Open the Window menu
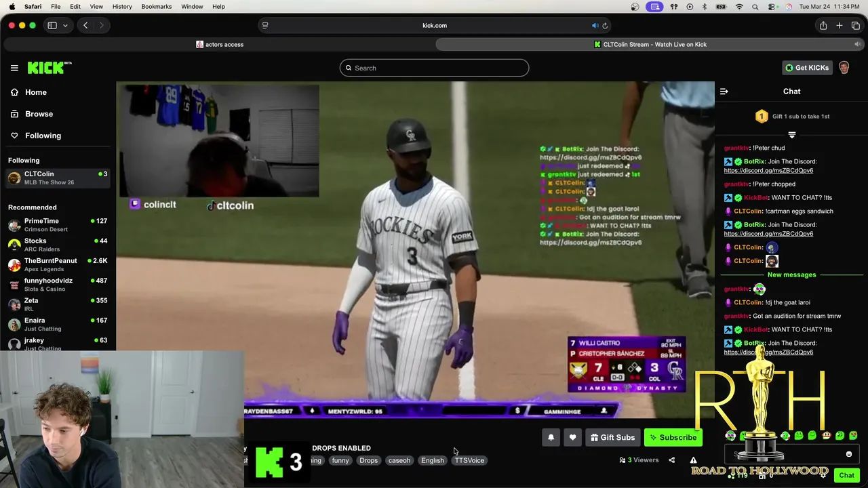The width and height of the screenshot is (868, 488). (x=192, y=6)
